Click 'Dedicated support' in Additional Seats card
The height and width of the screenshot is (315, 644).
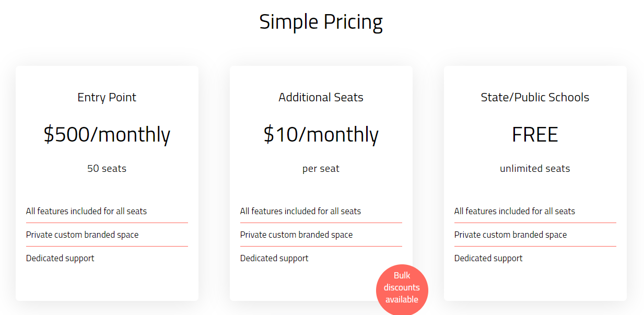(x=274, y=258)
